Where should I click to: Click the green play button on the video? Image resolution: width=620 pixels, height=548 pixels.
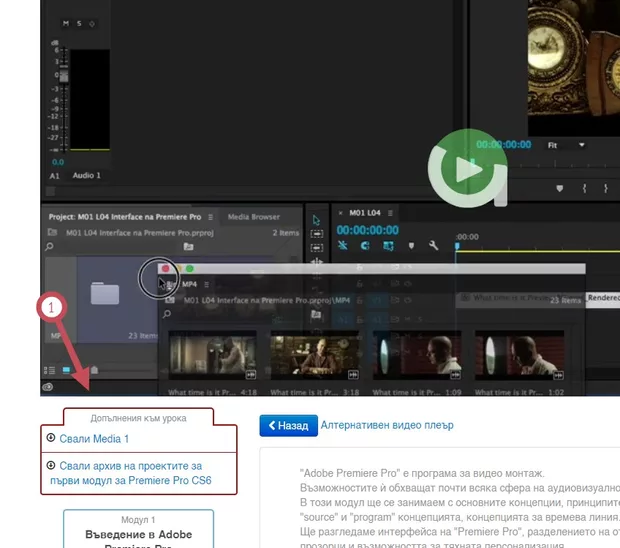pos(467,169)
